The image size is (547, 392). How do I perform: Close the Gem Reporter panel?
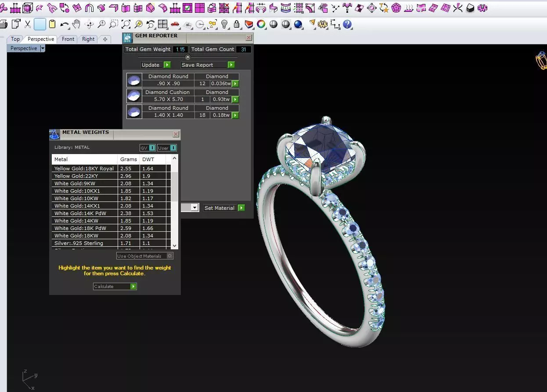click(x=249, y=38)
